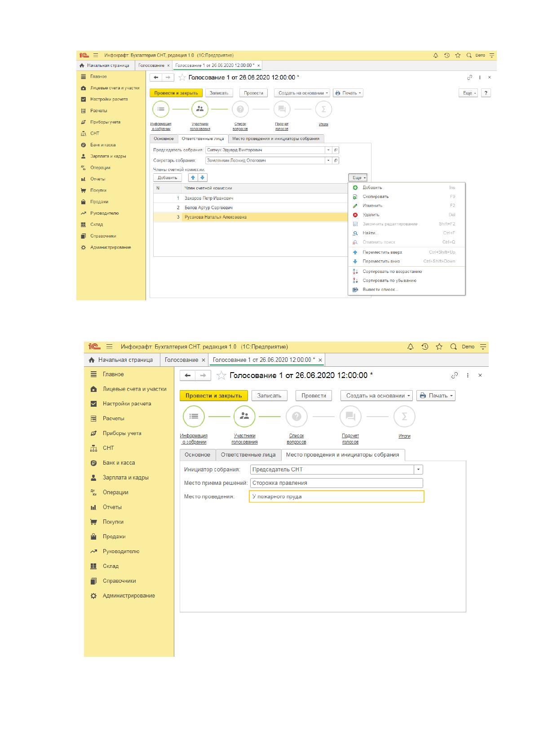Open Создать на основании dropdown in upper screenshot
This screenshot has height=756, width=535.
pos(302,93)
